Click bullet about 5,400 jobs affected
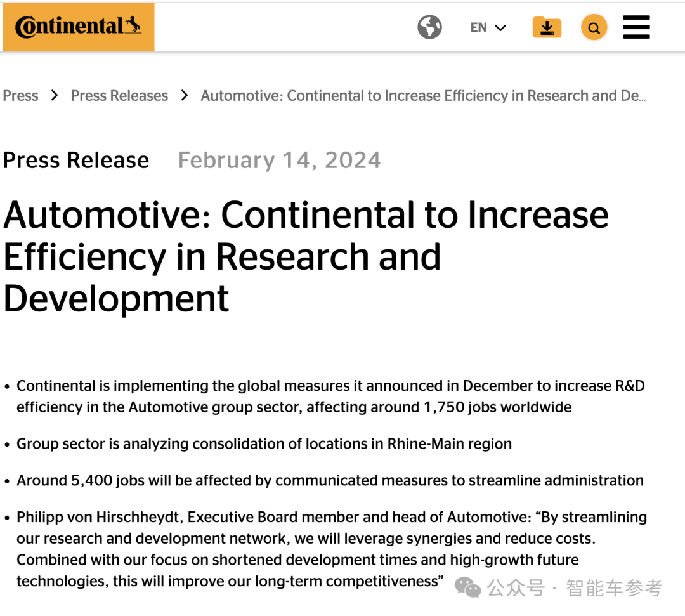Screen dimensions: 685x616 [330, 480]
